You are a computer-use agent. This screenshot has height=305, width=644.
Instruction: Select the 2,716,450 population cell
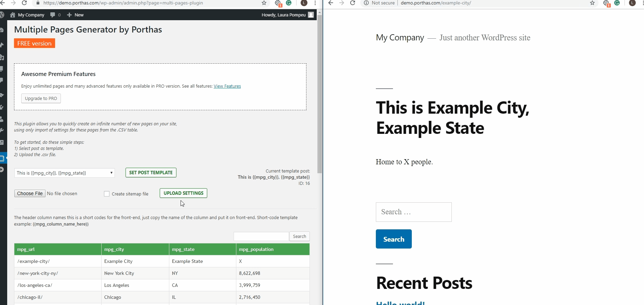pos(273,297)
